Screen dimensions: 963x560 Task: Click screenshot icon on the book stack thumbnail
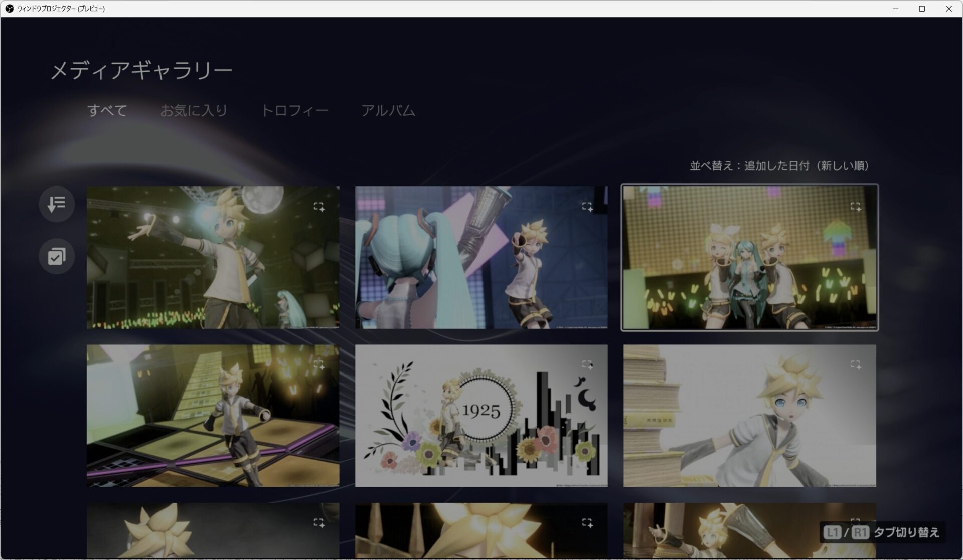tap(856, 364)
